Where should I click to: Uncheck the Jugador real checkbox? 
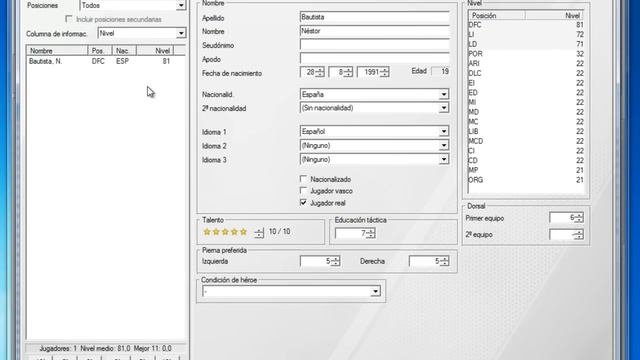click(x=303, y=202)
